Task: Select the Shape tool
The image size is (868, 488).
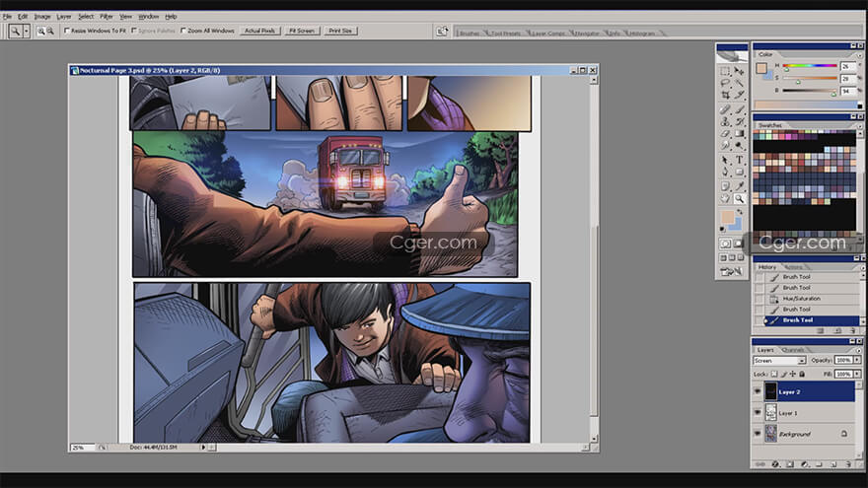Action: [739, 173]
